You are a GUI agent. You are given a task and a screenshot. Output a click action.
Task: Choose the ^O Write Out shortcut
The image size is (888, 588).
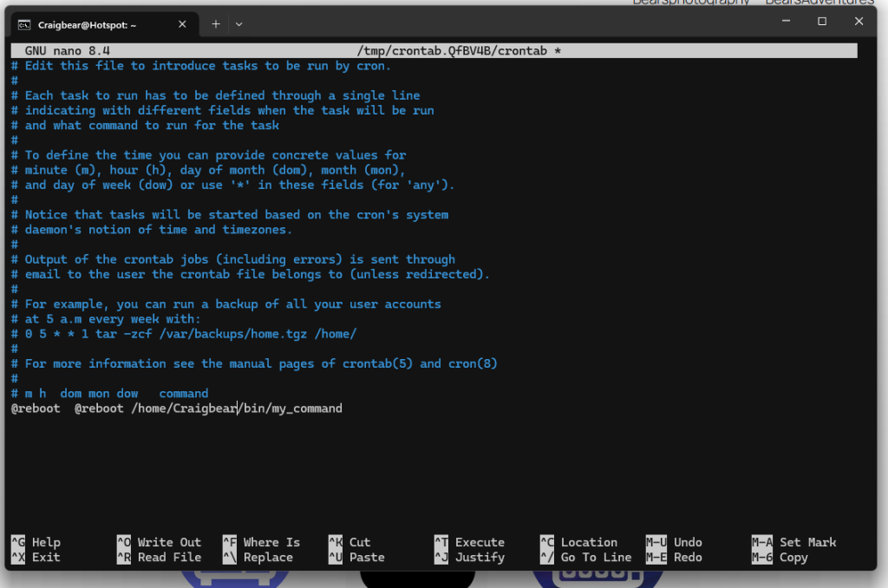click(x=160, y=542)
